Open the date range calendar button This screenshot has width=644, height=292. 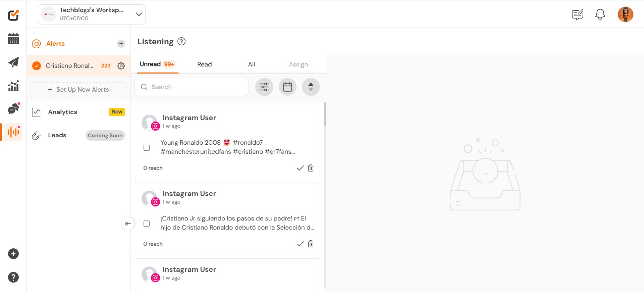pos(287,87)
